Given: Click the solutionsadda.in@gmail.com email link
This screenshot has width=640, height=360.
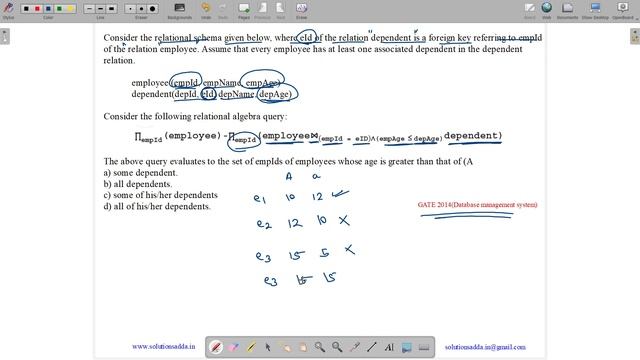Looking at the screenshot, I should (x=485, y=347).
